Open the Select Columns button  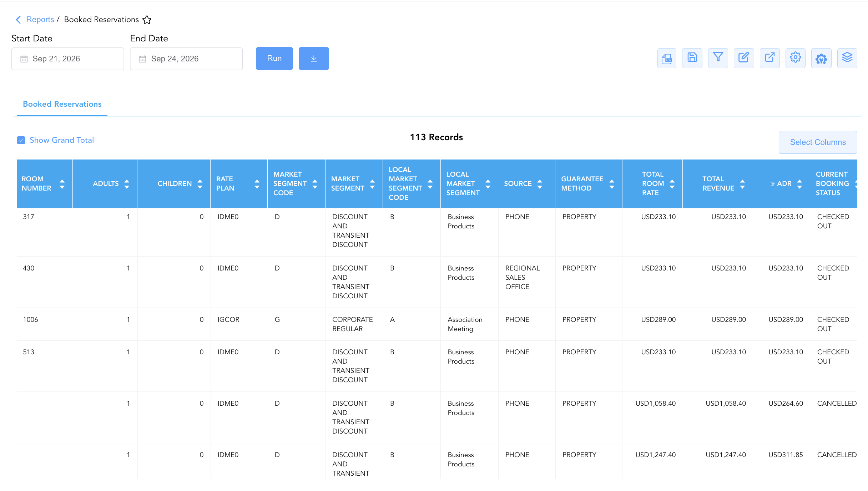818,142
